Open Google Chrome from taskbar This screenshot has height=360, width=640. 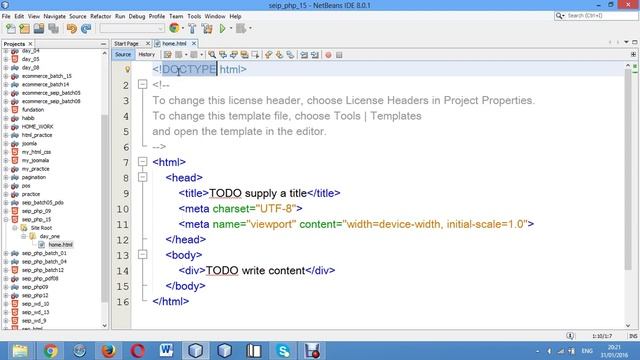[x=50, y=351]
